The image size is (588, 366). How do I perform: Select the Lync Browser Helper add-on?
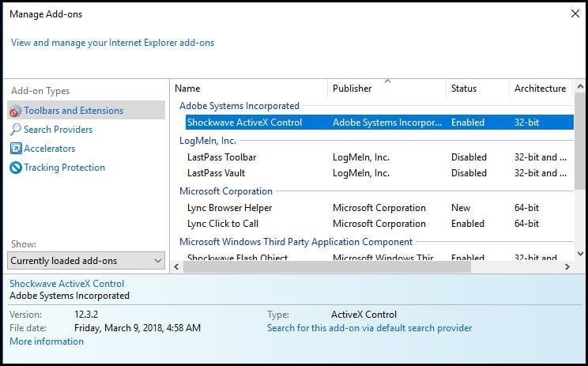(x=229, y=208)
